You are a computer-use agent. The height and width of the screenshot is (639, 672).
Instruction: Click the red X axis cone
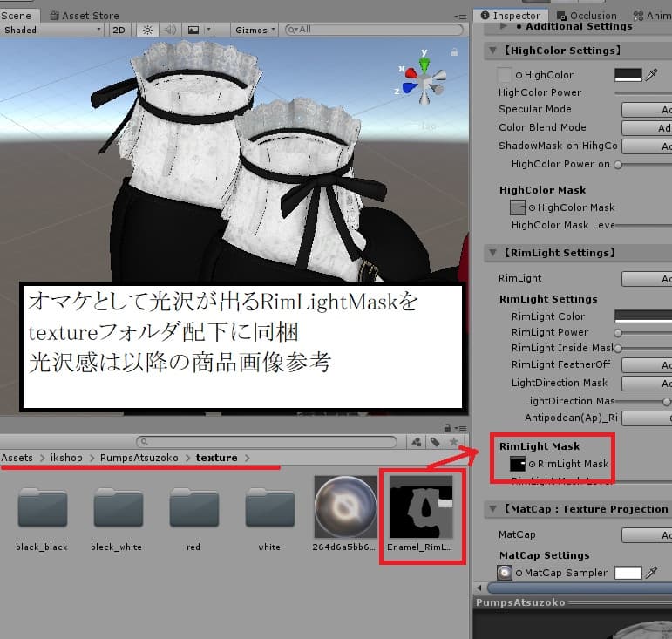[x=411, y=72]
